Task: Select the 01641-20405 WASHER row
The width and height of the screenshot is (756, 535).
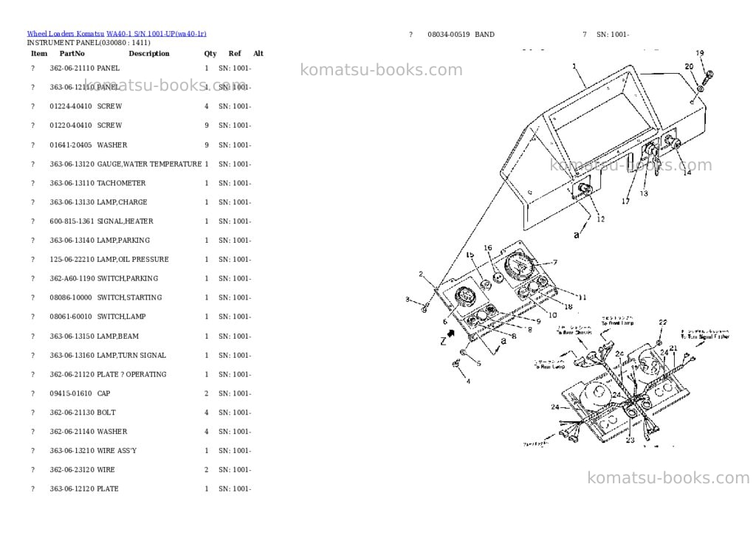Action: [141, 145]
